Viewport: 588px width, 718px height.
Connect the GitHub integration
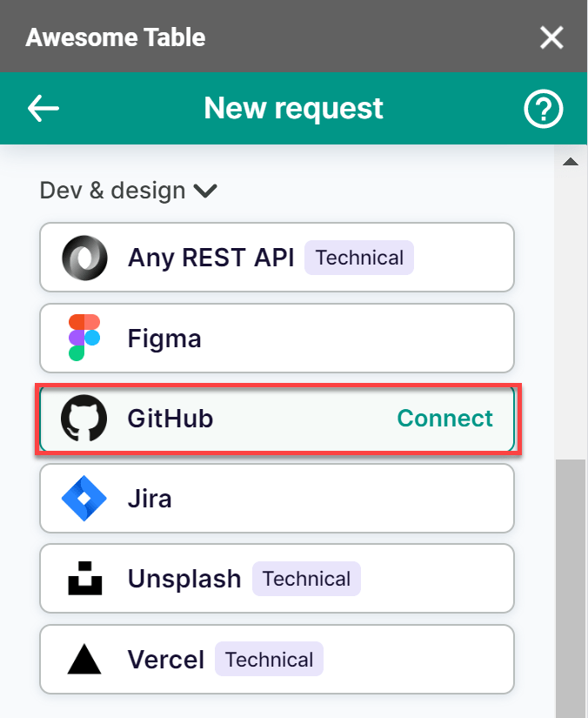[x=444, y=418]
